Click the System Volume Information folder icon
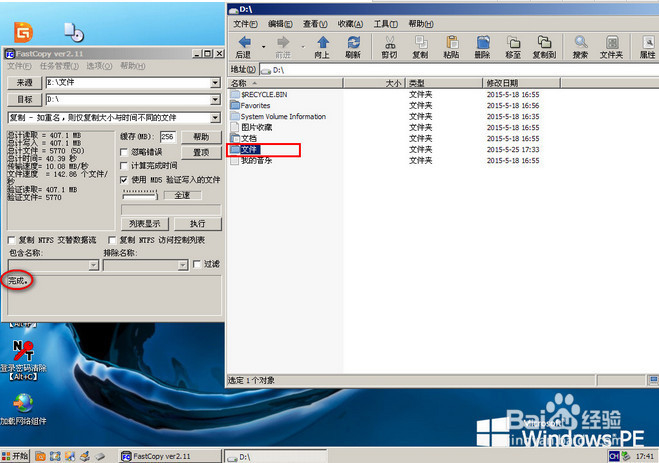Image resolution: width=659 pixels, height=463 pixels. [235, 116]
